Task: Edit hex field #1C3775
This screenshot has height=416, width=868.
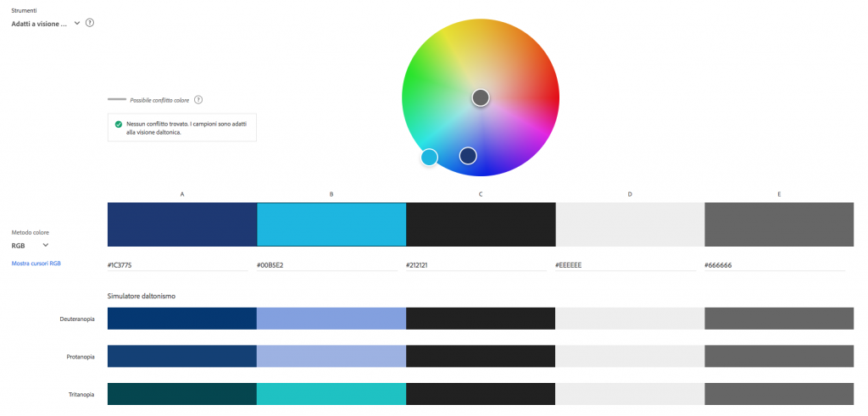Action: pyautogui.click(x=176, y=265)
